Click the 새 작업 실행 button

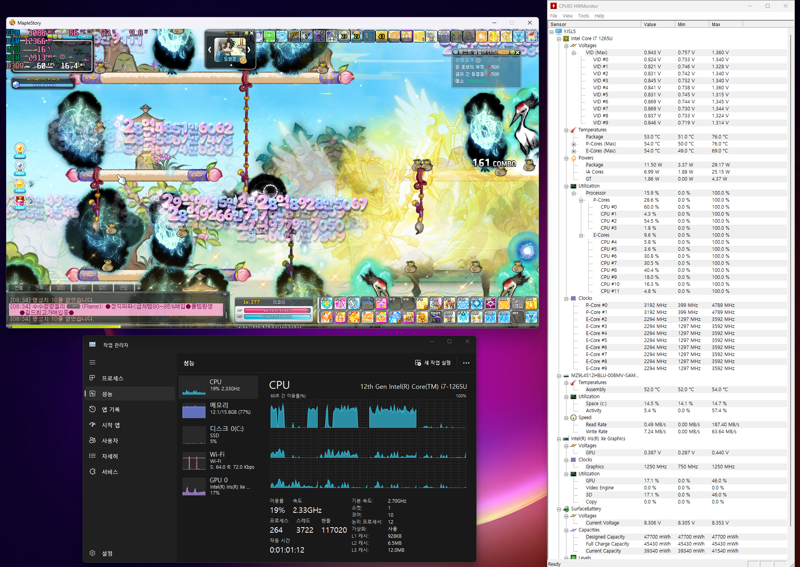tap(433, 363)
